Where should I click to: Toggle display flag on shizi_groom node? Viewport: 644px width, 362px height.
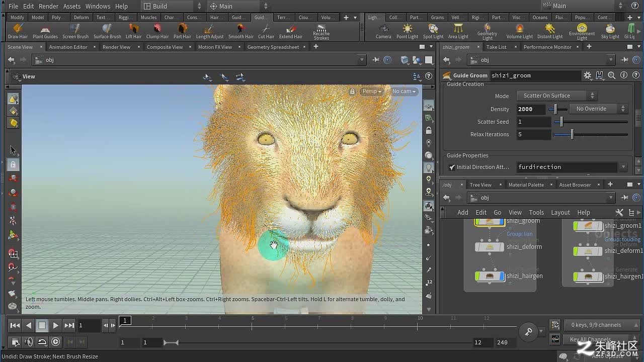tap(502, 222)
